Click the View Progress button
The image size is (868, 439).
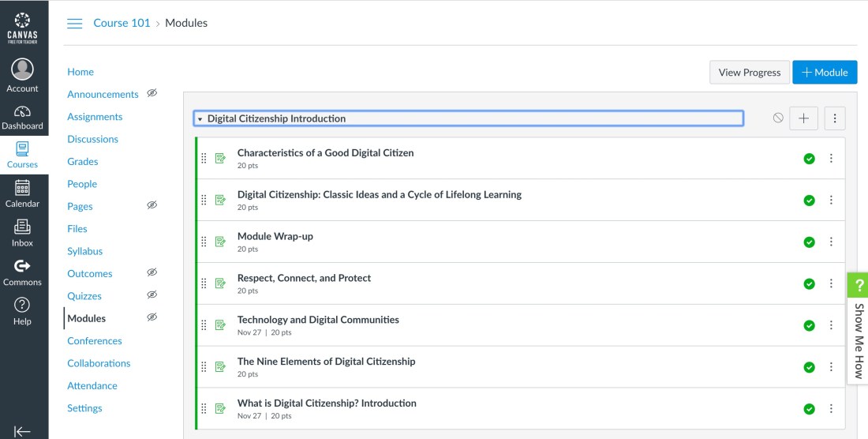pos(749,72)
